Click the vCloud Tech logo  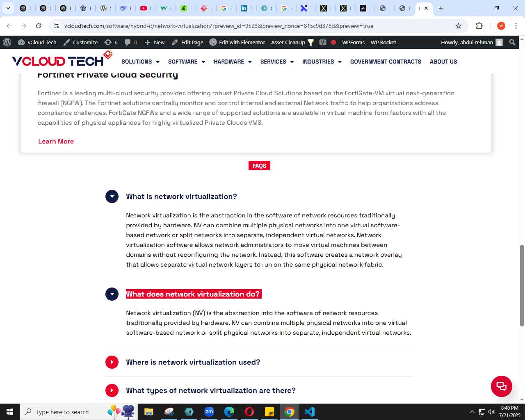click(x=62, y=59)
